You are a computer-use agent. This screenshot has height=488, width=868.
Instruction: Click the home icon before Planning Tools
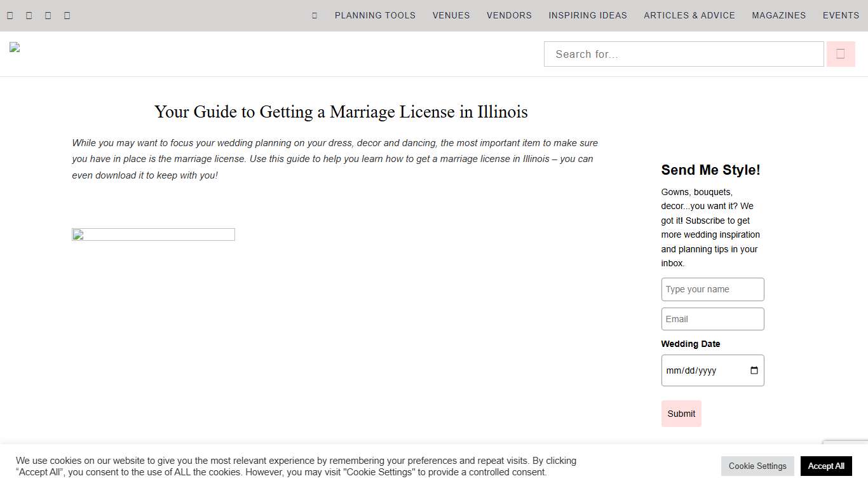(314, 15)
